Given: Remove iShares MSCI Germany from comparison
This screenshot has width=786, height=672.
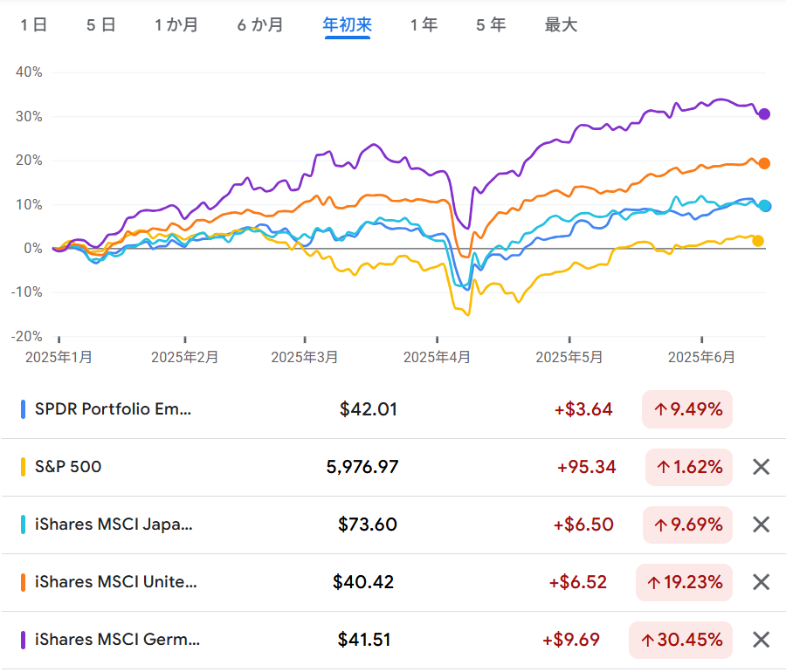Looking at the screenshot, I should point(761,640).
